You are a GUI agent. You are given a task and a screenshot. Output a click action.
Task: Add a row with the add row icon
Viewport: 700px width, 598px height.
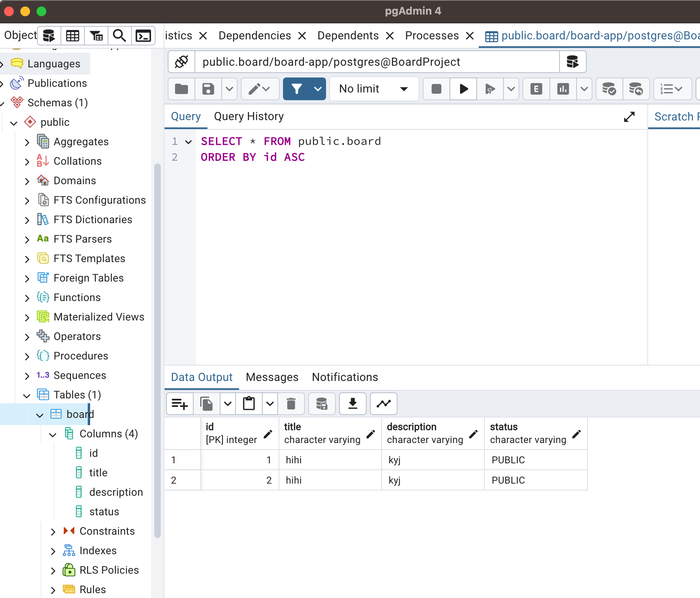click(180, 404)
